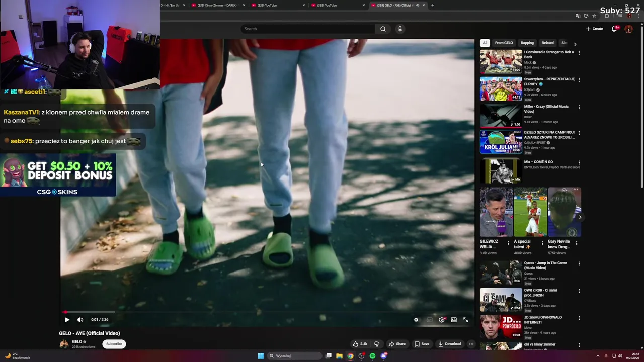Open 'Mix – COME N GO' title

(x=538, y=162)
